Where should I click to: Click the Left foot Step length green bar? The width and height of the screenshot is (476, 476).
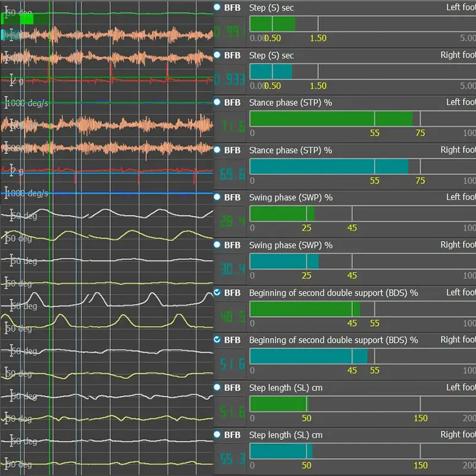click(x=278, y=404)
